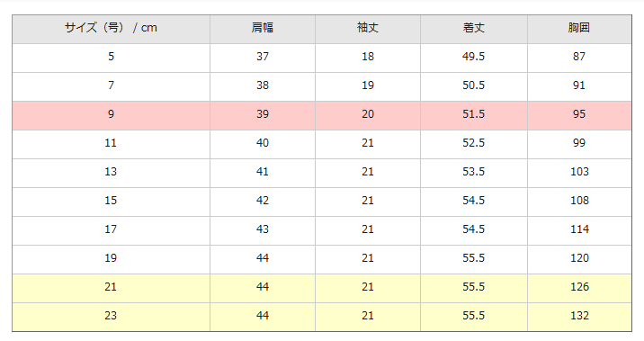Click highlighted pink size 9 cell
This screenshot has width=644, height=341.
[111, 115]
